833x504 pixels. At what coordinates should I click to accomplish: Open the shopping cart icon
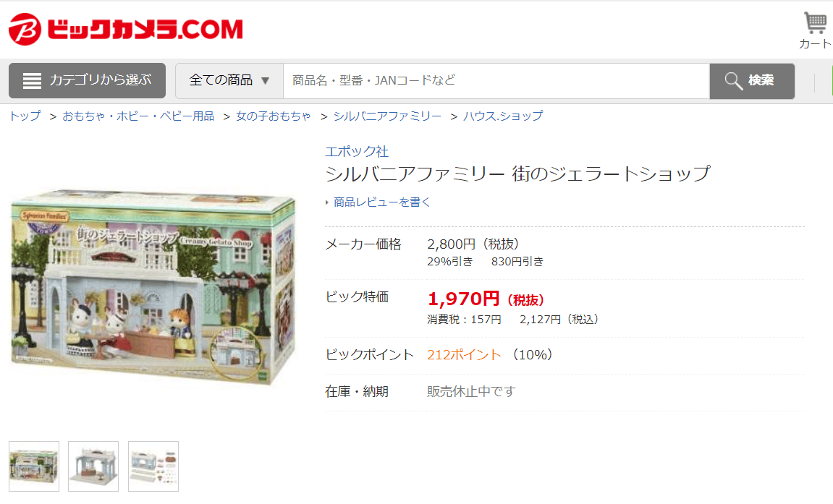tap(814, 23)
